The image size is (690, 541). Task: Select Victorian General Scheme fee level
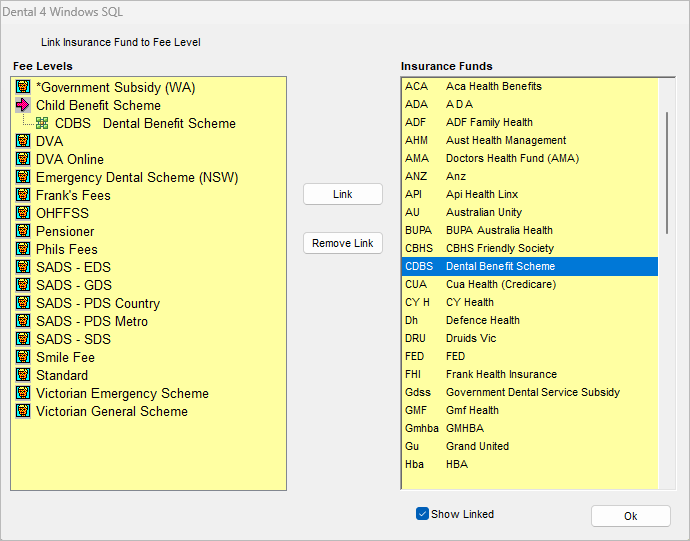click(112, 411)
